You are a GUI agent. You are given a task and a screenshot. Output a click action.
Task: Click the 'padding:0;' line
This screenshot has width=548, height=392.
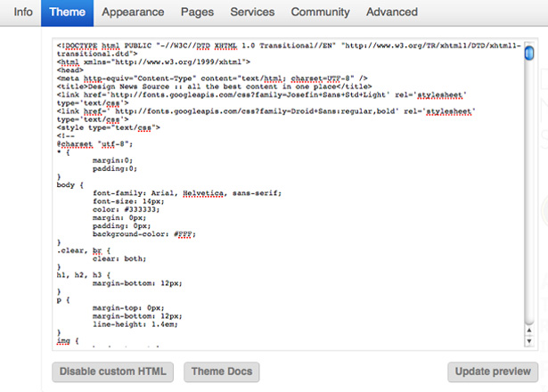(x=115, y=168)
